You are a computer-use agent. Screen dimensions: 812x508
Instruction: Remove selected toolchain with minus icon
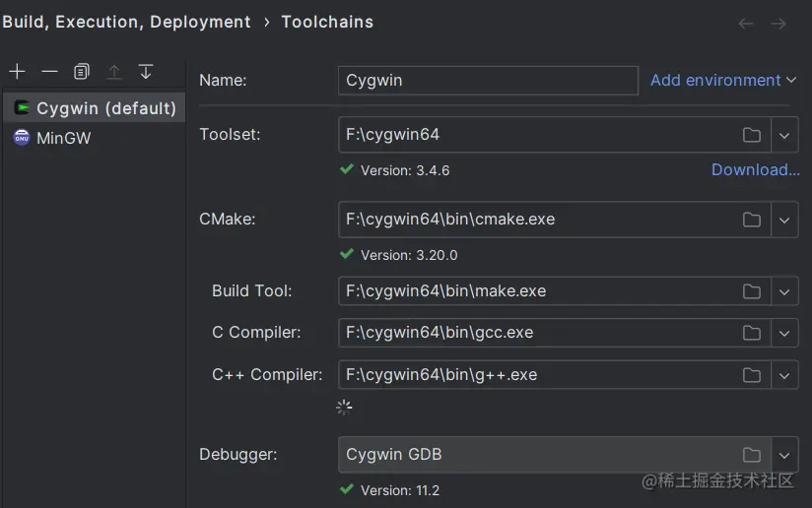pyautogui.click(x=49, y=72)
